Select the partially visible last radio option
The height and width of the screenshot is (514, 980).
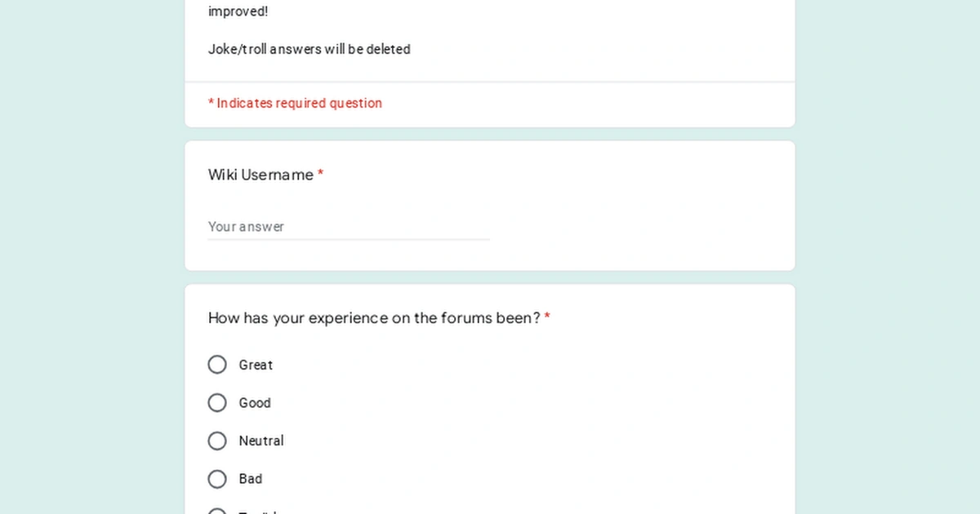pyautogui.click(x=217, y=512)
